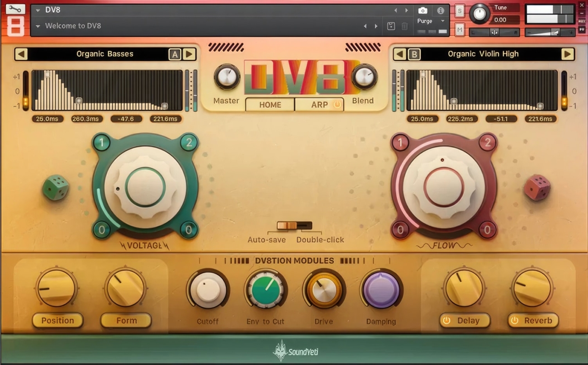
Task: Click the knob above the Position button
Action: (57, 288)
